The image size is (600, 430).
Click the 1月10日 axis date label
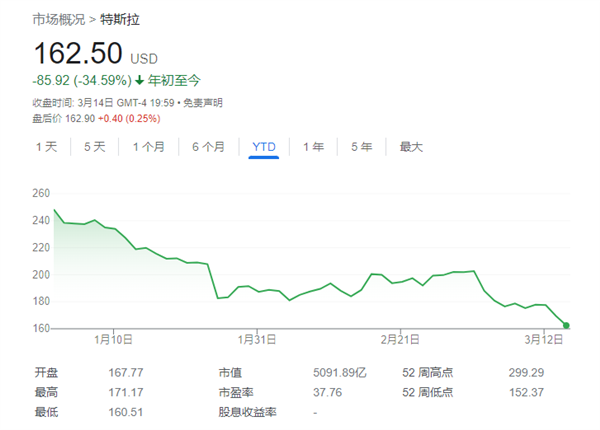tap(113, 340)
